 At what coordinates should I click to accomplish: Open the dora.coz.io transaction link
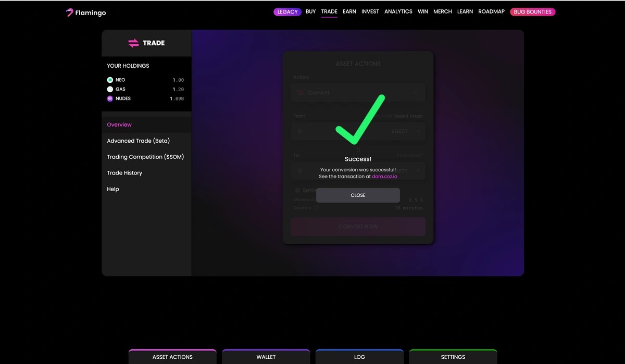tap(384, 176)
